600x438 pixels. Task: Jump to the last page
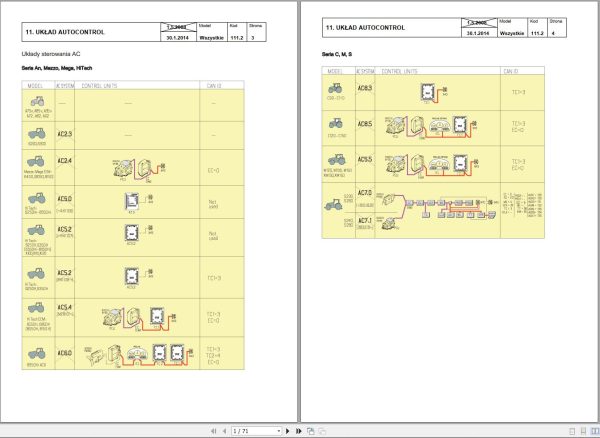[298, 431]
